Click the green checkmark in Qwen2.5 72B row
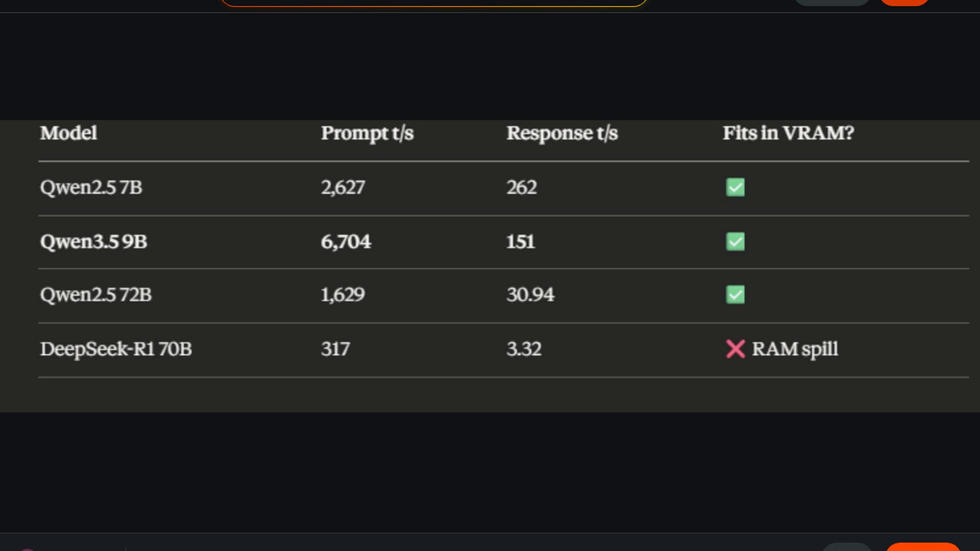Screen dimensions: 980x551 pos(735,294)
